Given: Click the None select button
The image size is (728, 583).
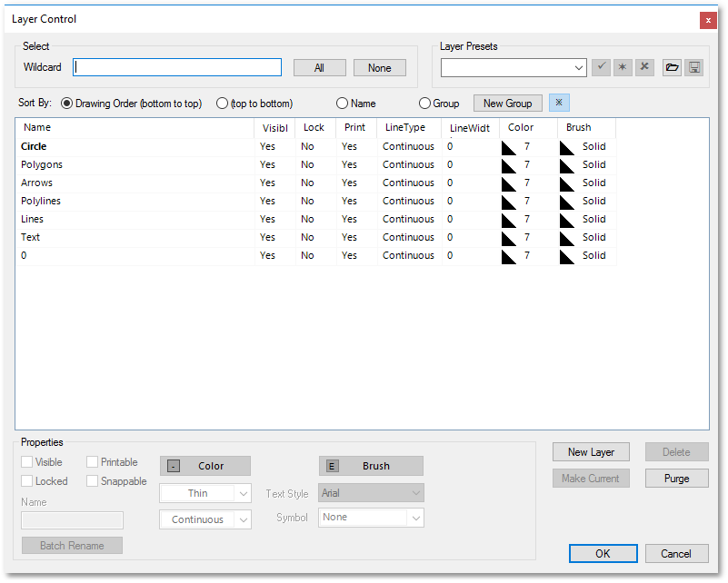Looking at the screenshot, I should coord(380,68).
